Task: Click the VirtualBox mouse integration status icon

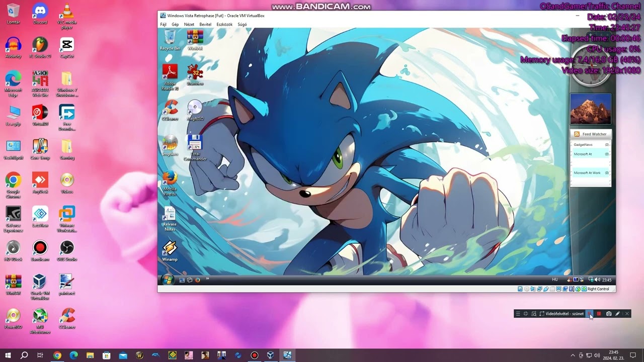Action: coord(578,289)
